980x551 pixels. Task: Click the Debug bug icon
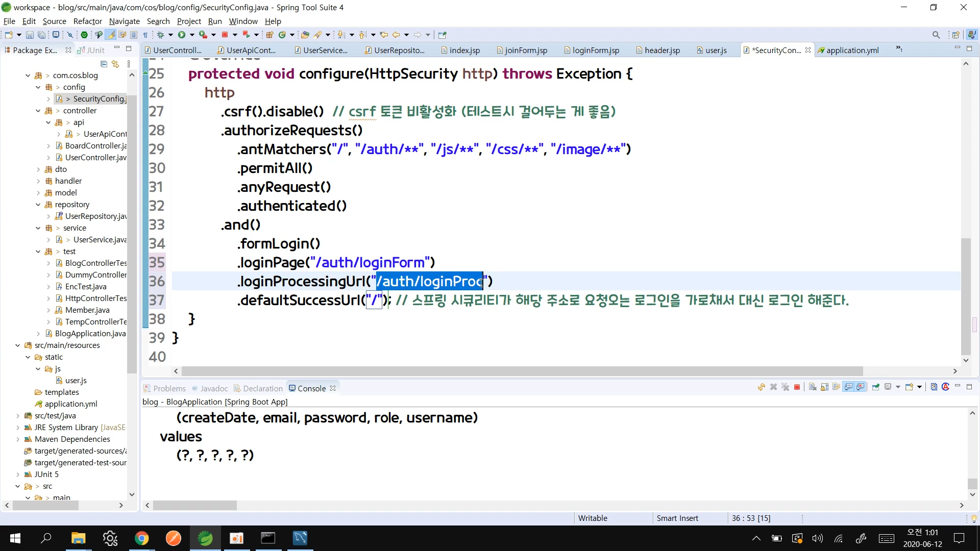(160, 35)
